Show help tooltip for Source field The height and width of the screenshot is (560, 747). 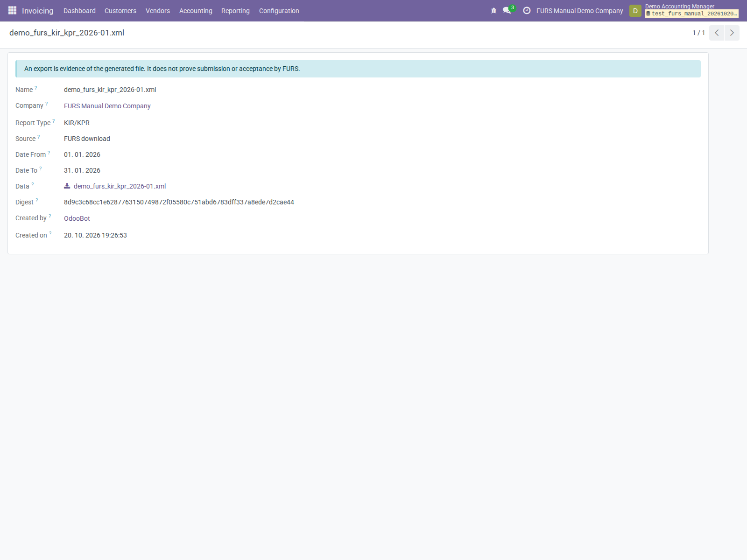point(39,136)
